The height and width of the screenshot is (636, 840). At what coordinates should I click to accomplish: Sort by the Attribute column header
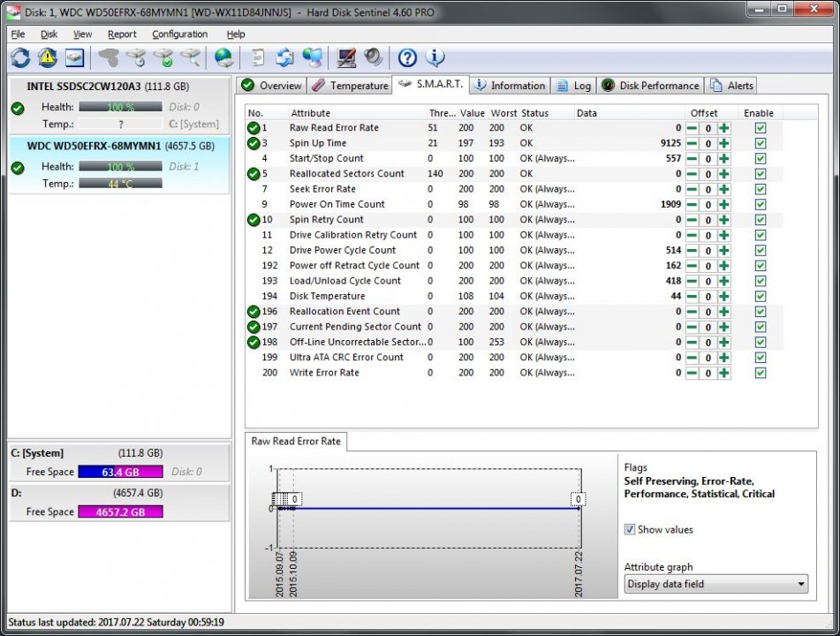tap(356, 113)
